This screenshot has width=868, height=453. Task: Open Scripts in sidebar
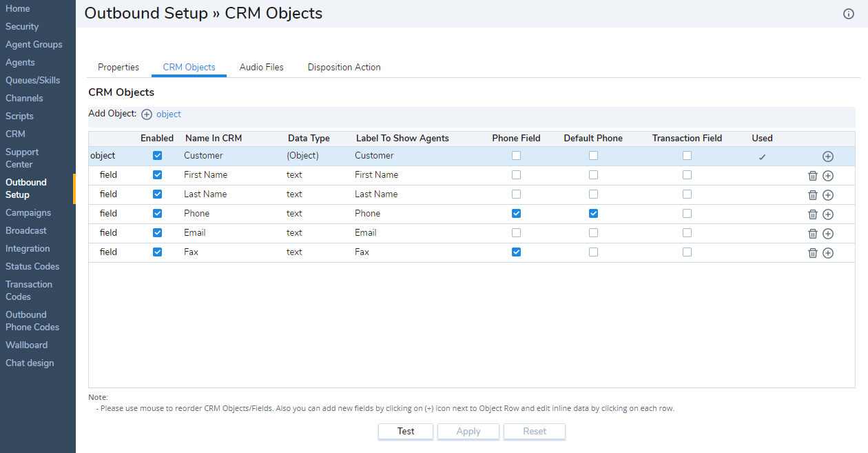[19, 116]
